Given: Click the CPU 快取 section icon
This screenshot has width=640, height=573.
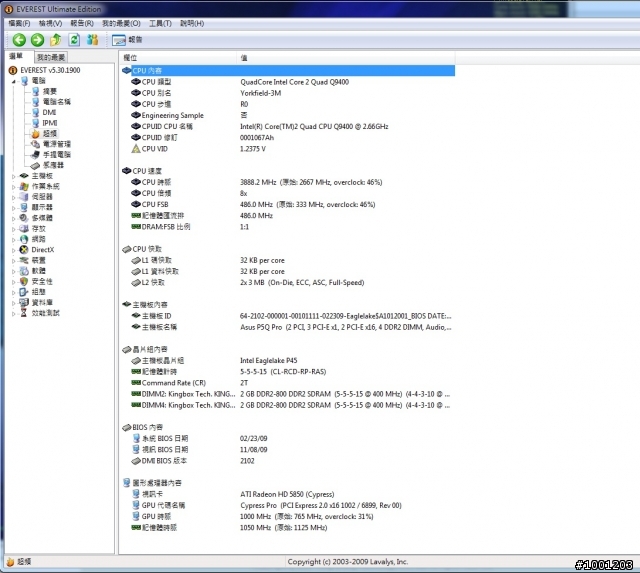Looking at the screenshot, I should click(x=127, y=249).
